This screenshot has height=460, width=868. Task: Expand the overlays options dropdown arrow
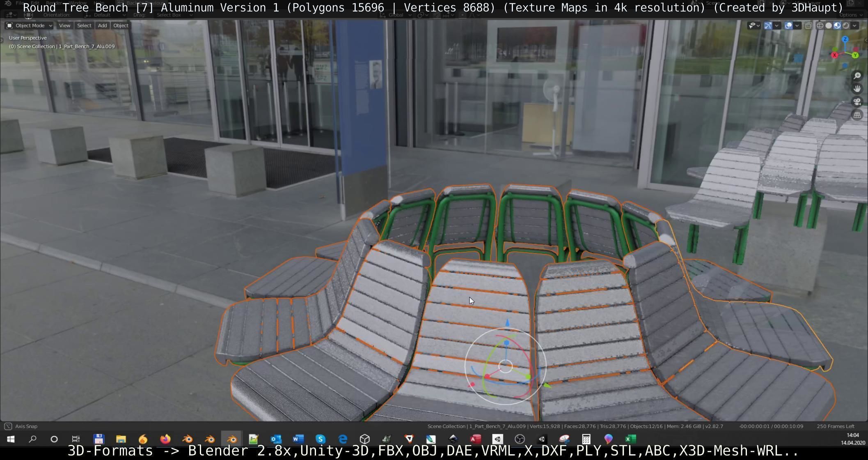797,25
